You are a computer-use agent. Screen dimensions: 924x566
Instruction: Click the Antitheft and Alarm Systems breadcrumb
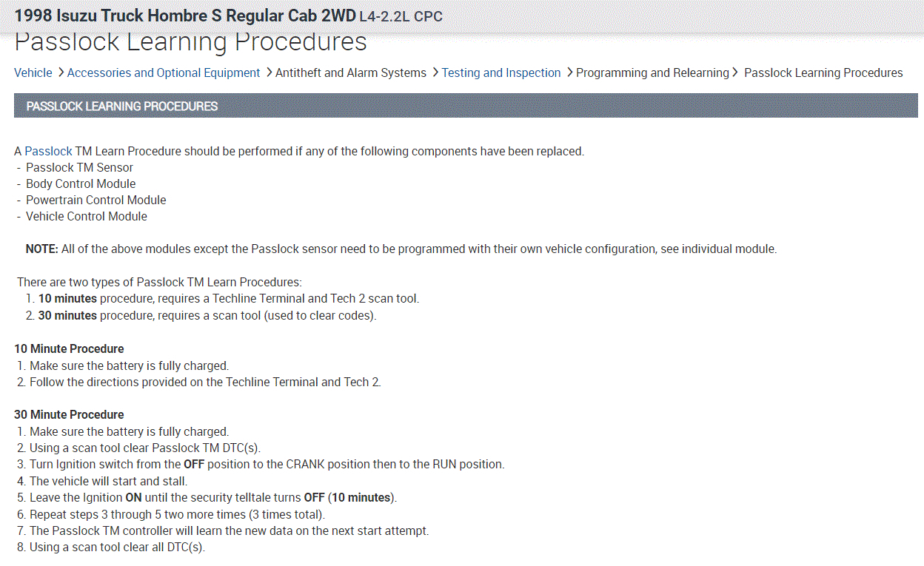[x=350, y=73]
